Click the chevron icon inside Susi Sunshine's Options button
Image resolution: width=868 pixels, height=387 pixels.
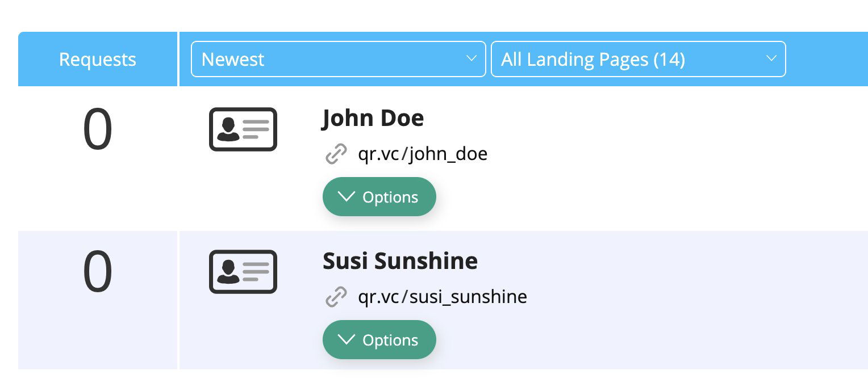click(345, 339)
